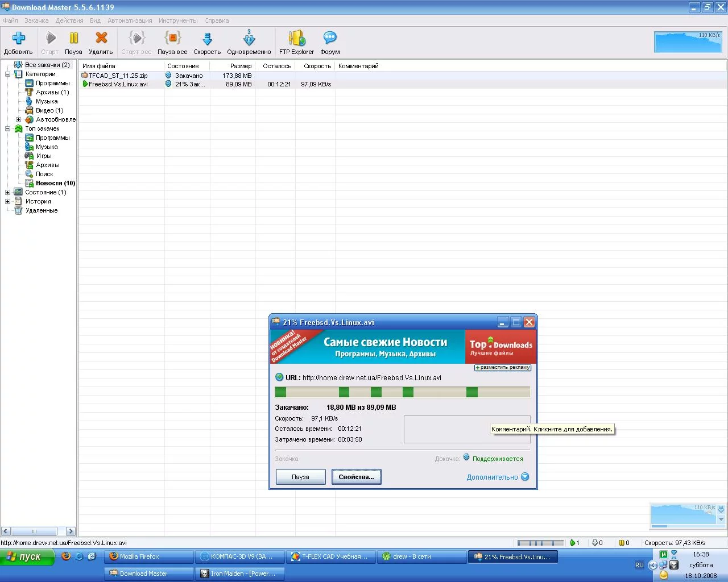Click Firefox quick launch icon
728x582 pixels.
pos(66,556)
